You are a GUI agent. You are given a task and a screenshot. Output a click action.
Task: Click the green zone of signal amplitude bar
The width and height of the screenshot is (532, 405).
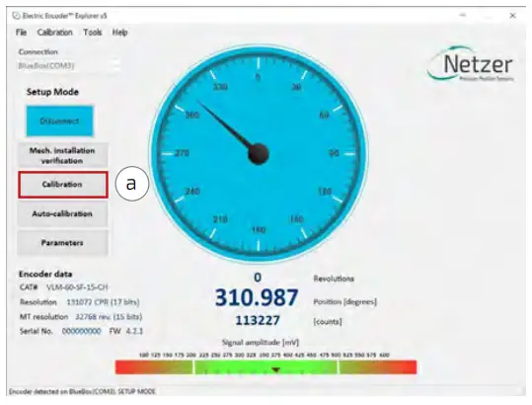coord(266,367)
